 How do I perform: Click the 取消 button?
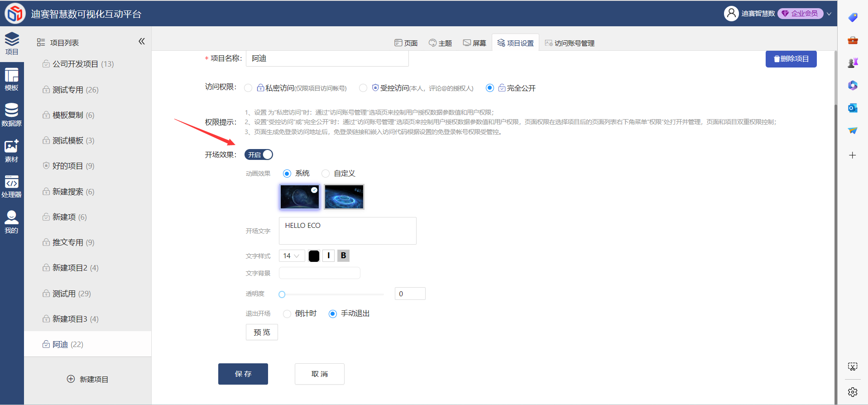320,374
